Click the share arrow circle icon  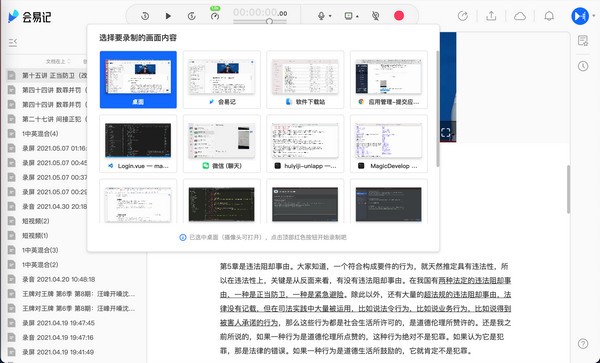click(463, 16)
